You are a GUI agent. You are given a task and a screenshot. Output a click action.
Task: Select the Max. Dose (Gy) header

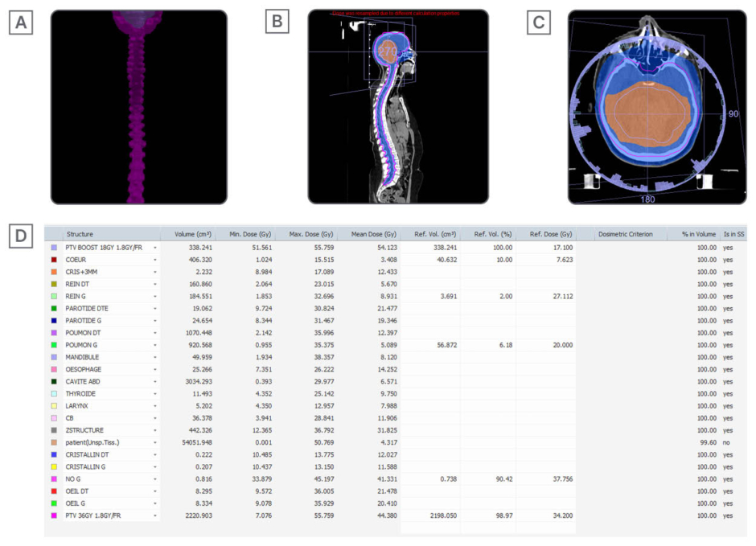pos(310,235)
